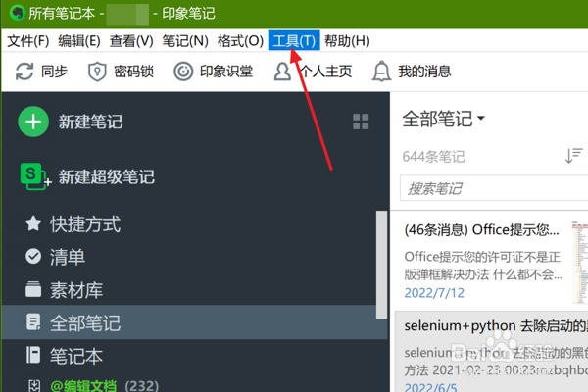Image resolution: width=588 pixels, height=392 pixels.
Task: Select 素材库 in the sidebar
Action: click(x=76, y=290)
